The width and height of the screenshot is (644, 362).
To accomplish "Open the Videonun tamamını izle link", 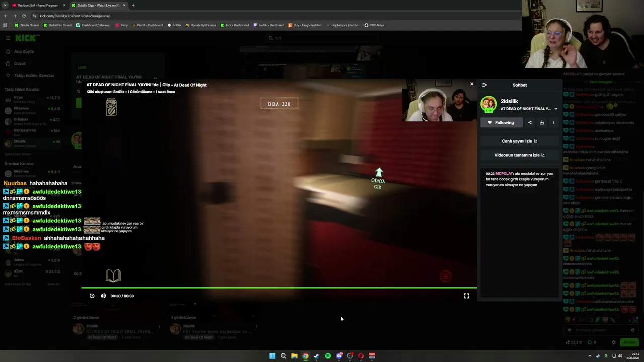I will (x=520, y=155).
